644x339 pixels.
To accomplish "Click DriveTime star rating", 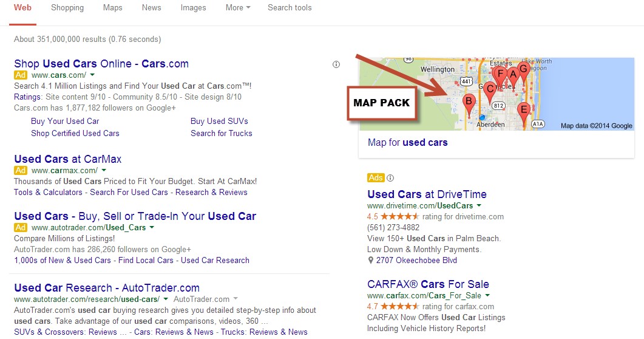I will (x=399, y=216).
